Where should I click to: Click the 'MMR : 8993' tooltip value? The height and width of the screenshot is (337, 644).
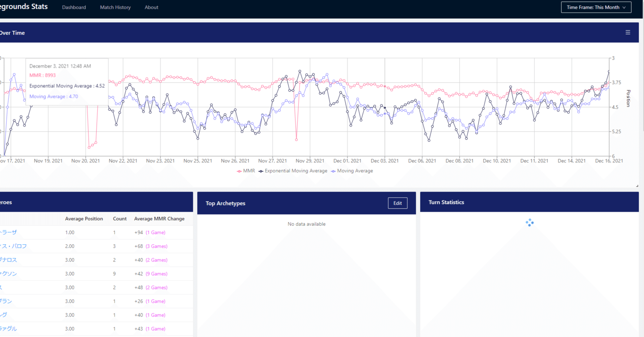pos(42,75)
